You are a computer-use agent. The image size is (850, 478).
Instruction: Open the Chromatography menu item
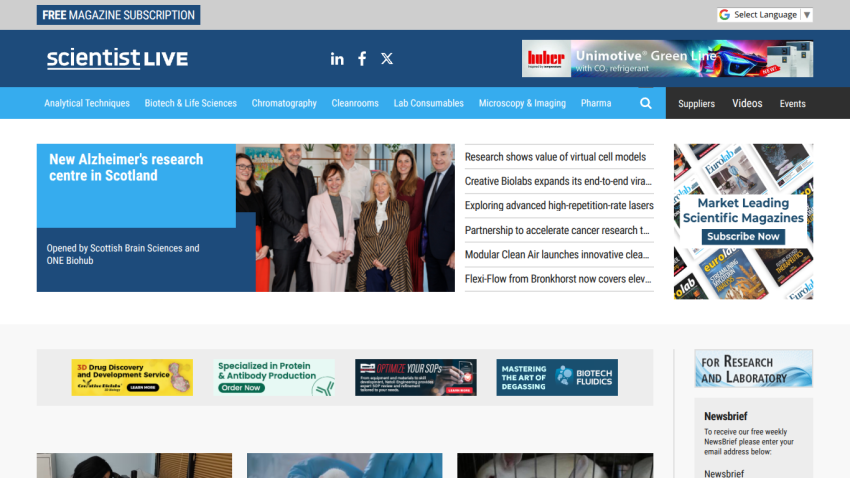(x=284, y=103)
